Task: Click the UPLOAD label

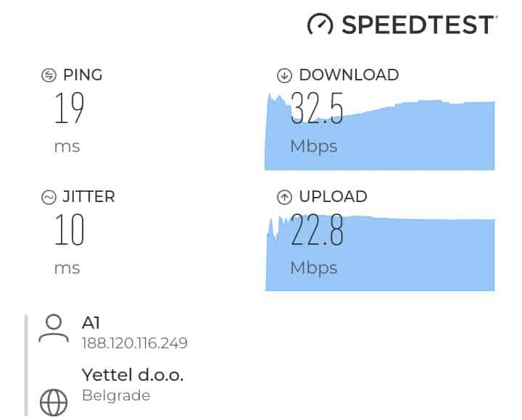Action: [x=333, y=196]
